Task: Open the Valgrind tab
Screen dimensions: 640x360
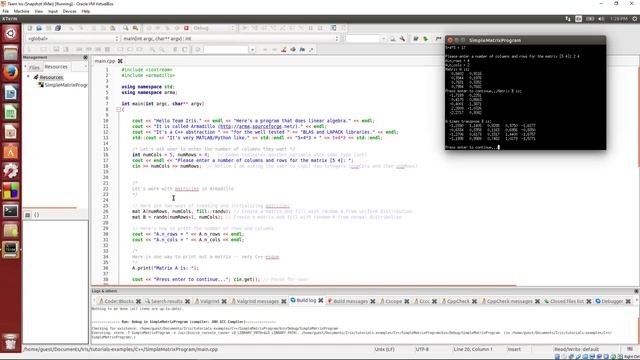Action: 209,301
